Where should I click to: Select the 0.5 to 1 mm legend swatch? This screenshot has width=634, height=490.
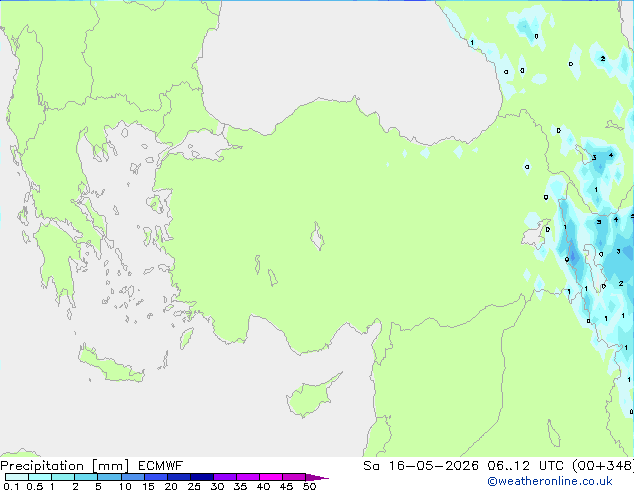tap(40, 477)
